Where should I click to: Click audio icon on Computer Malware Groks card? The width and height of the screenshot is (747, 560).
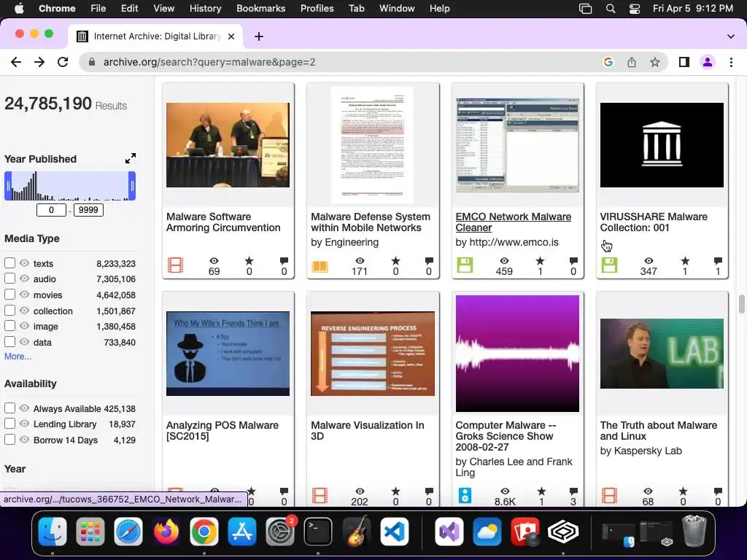coord(465,495)
